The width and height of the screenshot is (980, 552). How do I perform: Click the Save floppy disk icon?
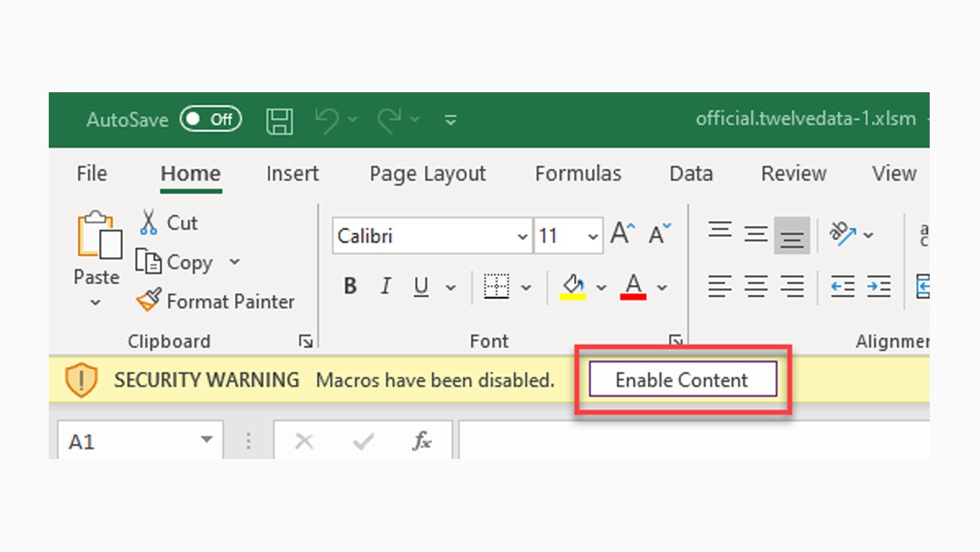pyautogui.click(x=279, y=120)
